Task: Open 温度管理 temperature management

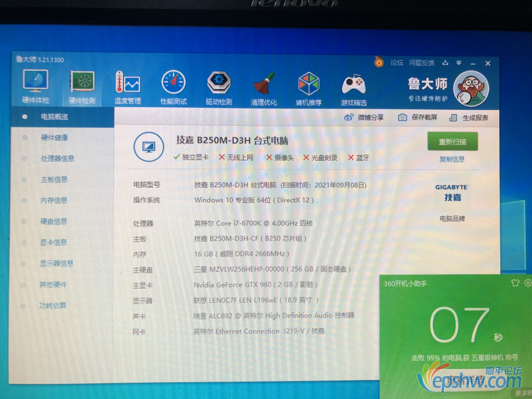Action: click(128, 87)
